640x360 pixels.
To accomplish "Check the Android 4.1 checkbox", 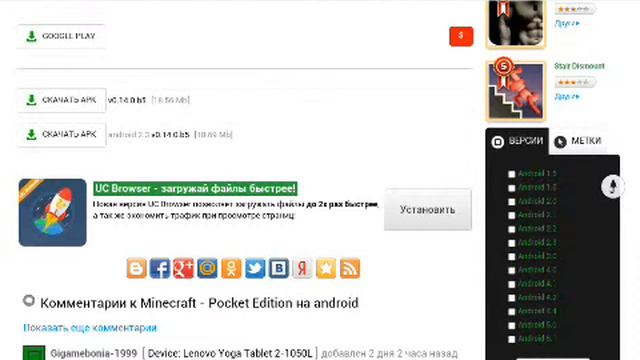I will (x=511, y=284).
